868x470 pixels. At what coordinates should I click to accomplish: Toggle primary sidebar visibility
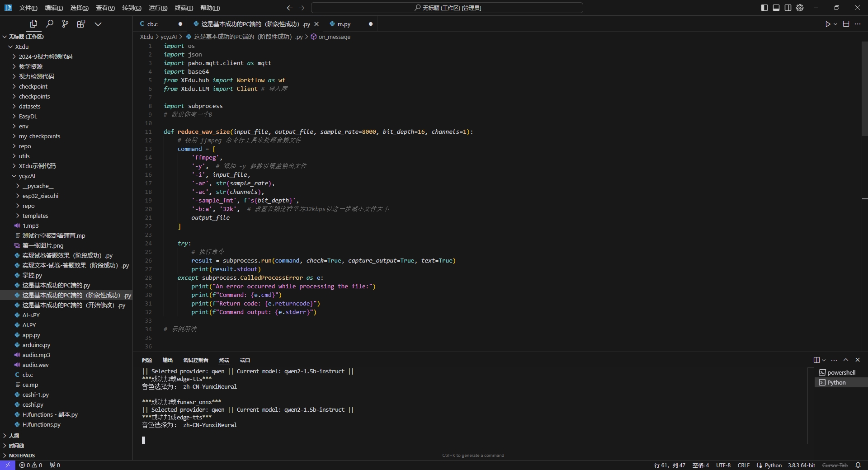764,8
